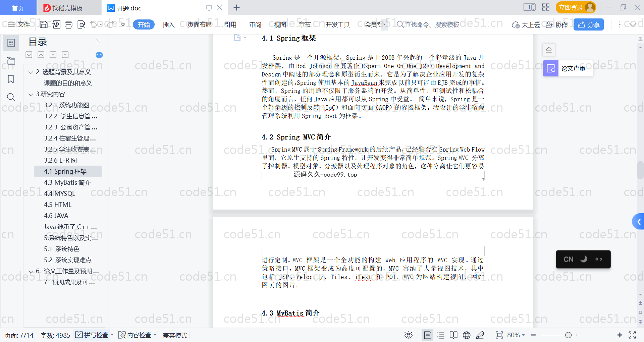Adjust the zoom slider handle
Viewport: 644px width, 342px height.
(x=568, y=335)
